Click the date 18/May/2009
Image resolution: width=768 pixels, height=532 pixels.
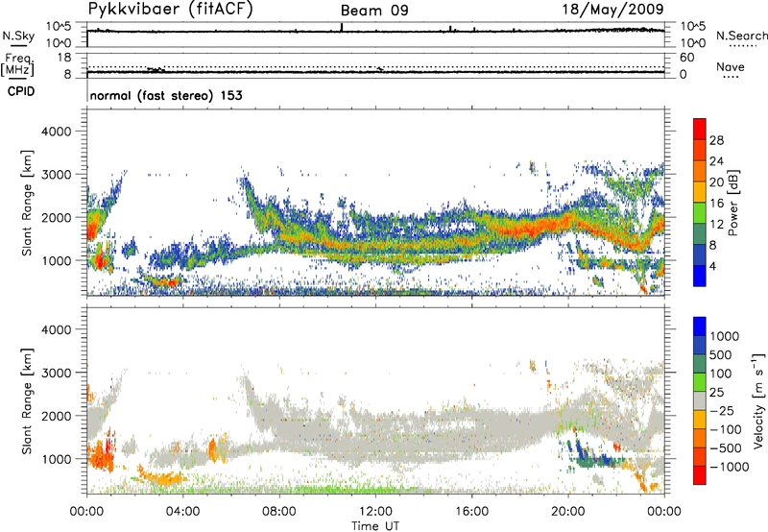[613, 9]
